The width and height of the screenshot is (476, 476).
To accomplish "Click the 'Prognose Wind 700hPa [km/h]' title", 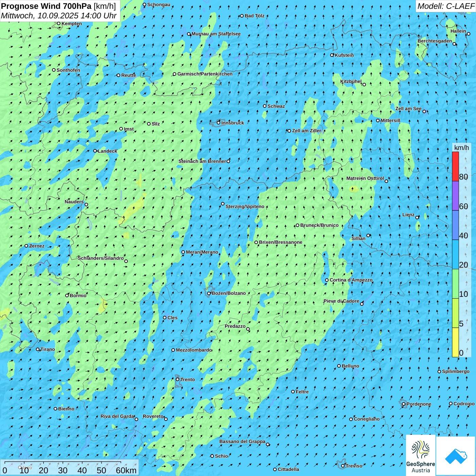I will pos(58,6).
